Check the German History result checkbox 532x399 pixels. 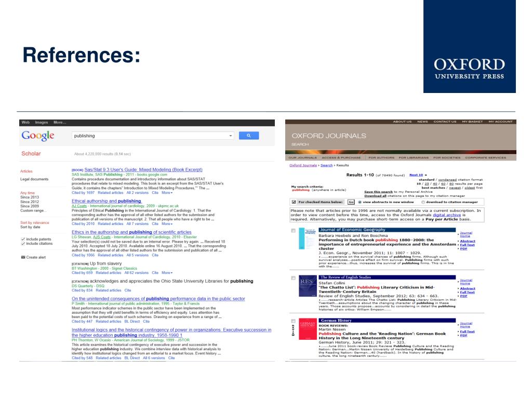click(293, 321)
